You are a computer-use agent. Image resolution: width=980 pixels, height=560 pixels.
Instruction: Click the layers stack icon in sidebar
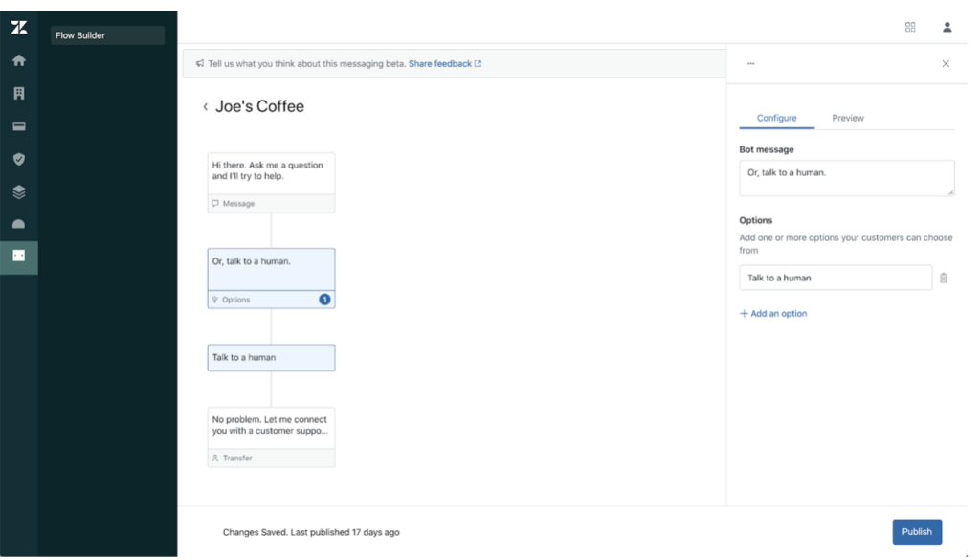tap(19, 191)
